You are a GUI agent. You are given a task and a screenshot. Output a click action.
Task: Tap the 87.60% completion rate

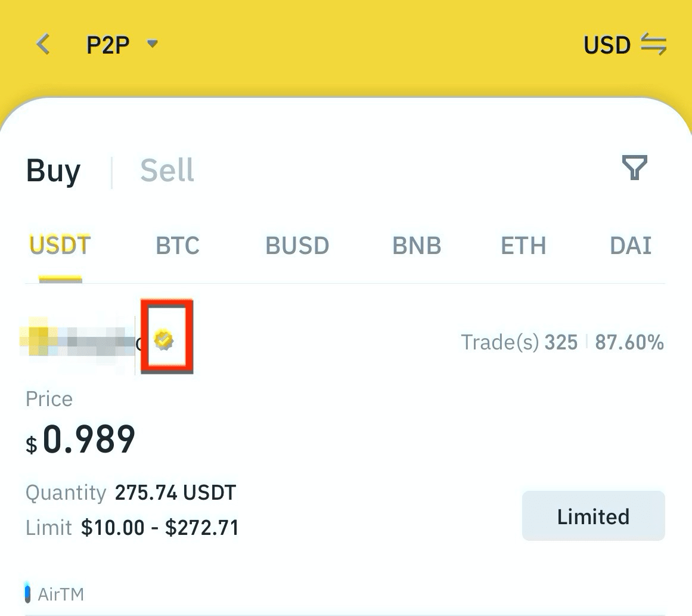click(x=629, y=342)
